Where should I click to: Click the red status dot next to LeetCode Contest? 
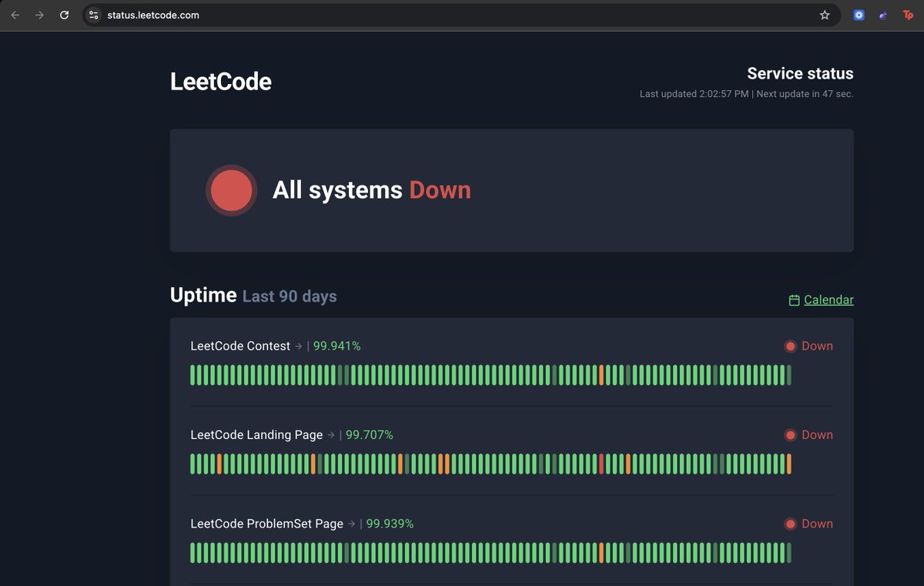click(x=790, y=346)
